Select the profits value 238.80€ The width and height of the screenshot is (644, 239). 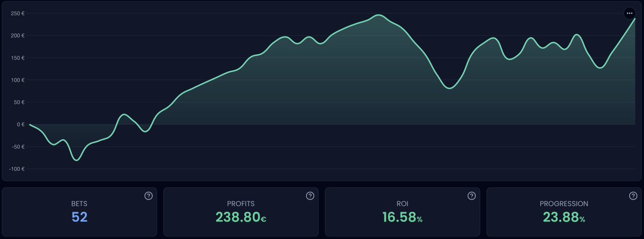[240, 218]
